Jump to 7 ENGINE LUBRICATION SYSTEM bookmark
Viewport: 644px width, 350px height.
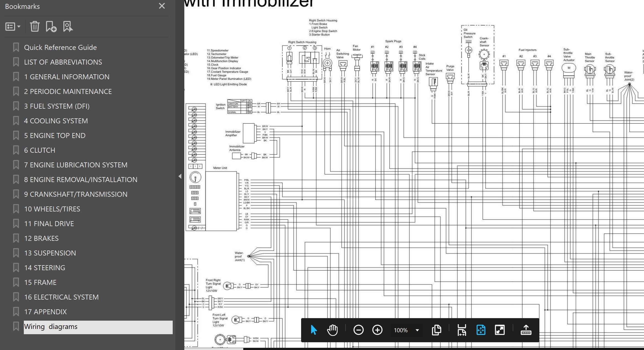pos(76,165)
